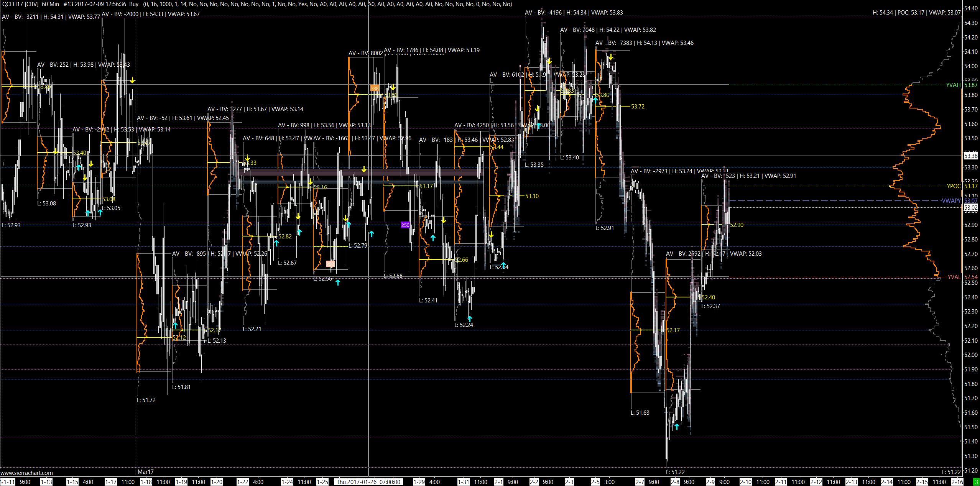Screen dimensions: 980x486
Task: Select the YPOC 53.17 level label
Action: 954,186
